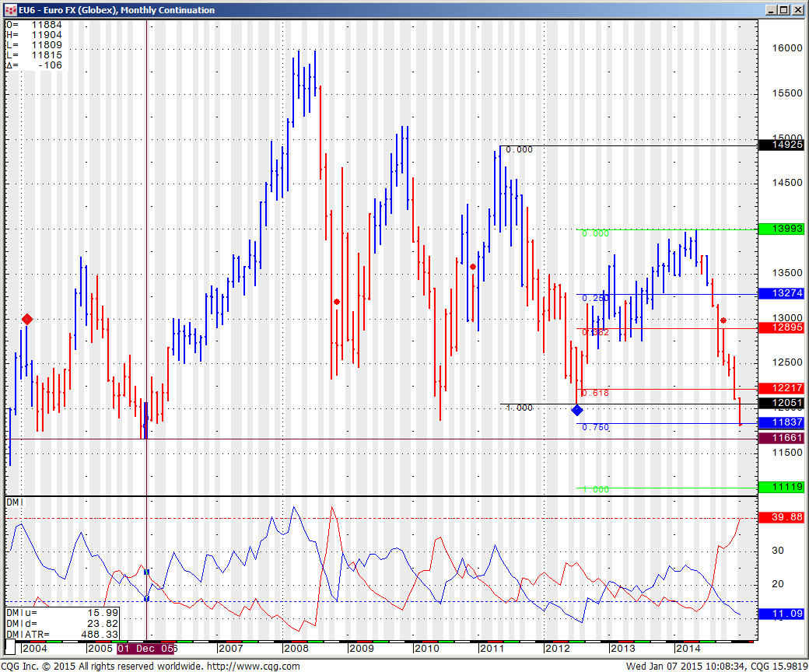
Task: Click green square marker on DMI cursor line
Action: 147,572
